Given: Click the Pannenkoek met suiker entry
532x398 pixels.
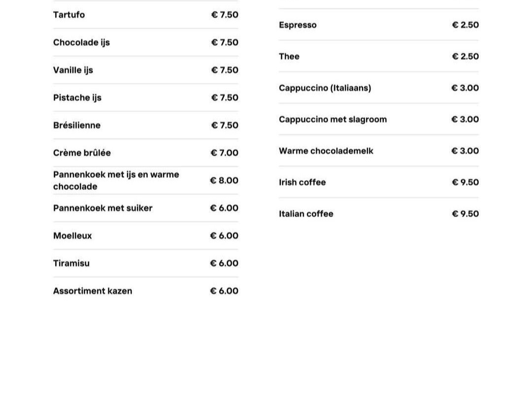Looking at the screenshot, I should point(103,208).
